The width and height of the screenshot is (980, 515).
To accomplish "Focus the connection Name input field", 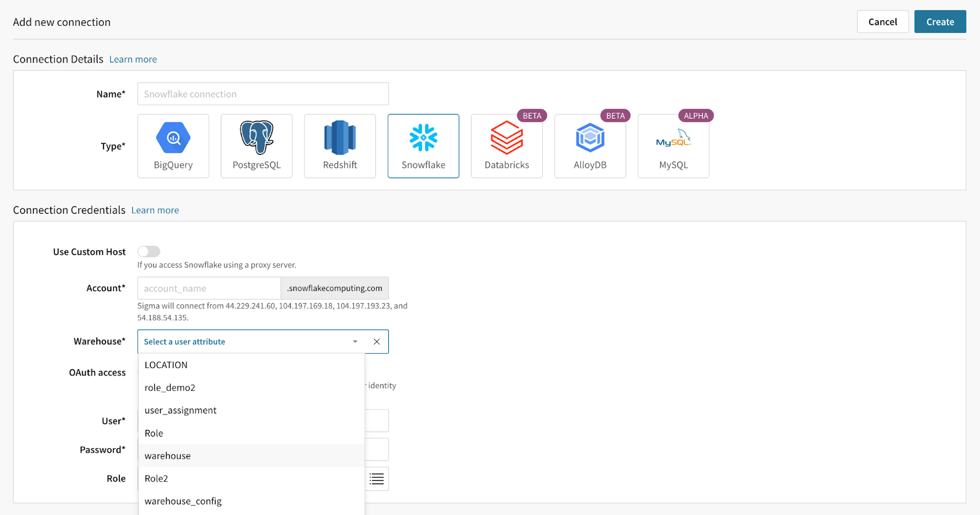I will pyautogui.click(x=263, y=94).
